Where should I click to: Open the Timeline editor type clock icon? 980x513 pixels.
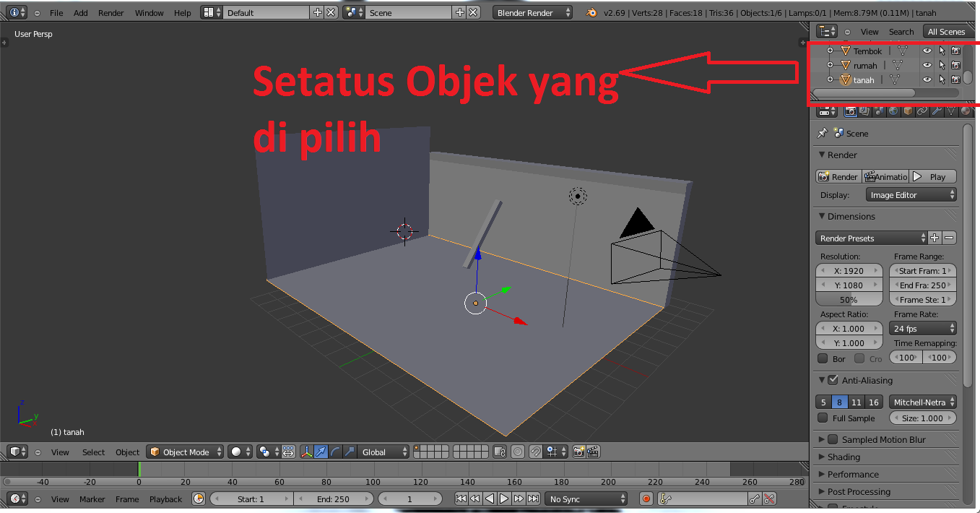pos(18,499)
